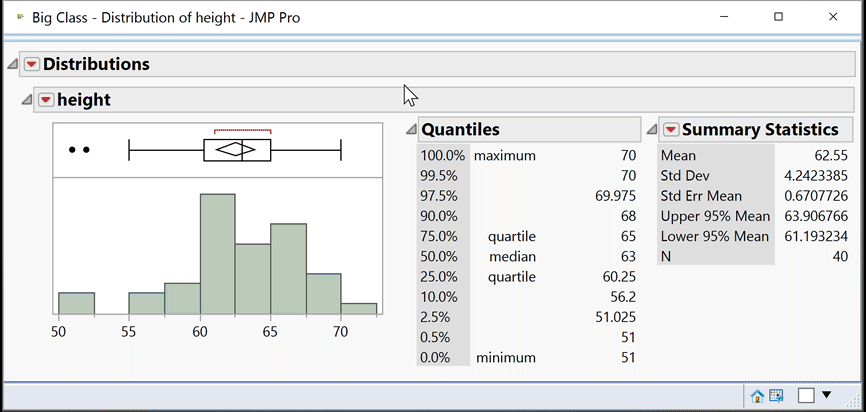Collapse the Quantiles section

tap(411, 130)
